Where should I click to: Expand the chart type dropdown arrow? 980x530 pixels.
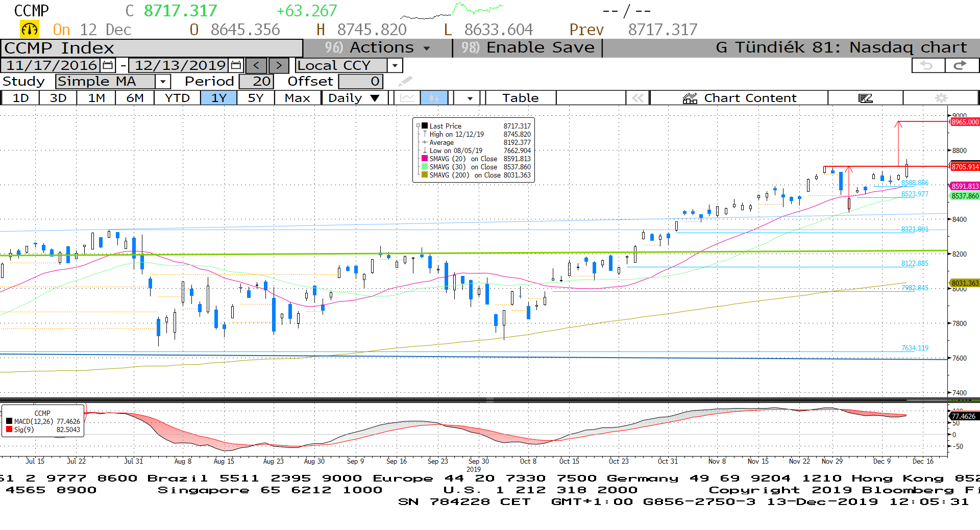tap(470, 98)
